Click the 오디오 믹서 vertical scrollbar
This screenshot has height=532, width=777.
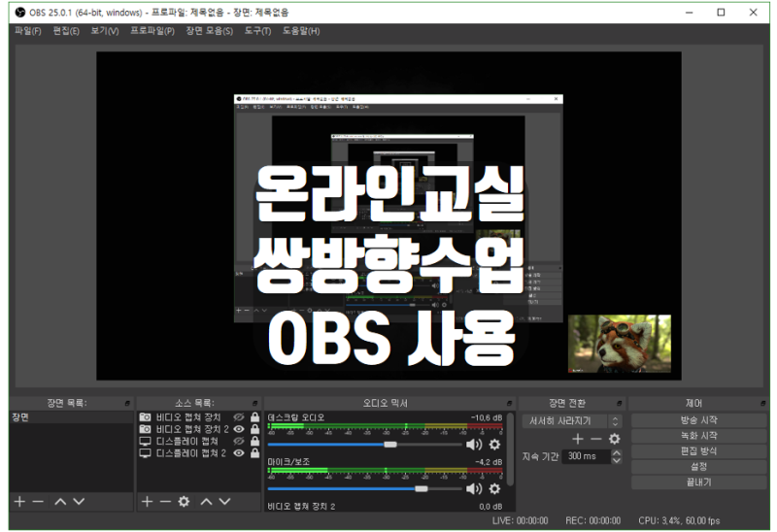[x=510, y=449]
